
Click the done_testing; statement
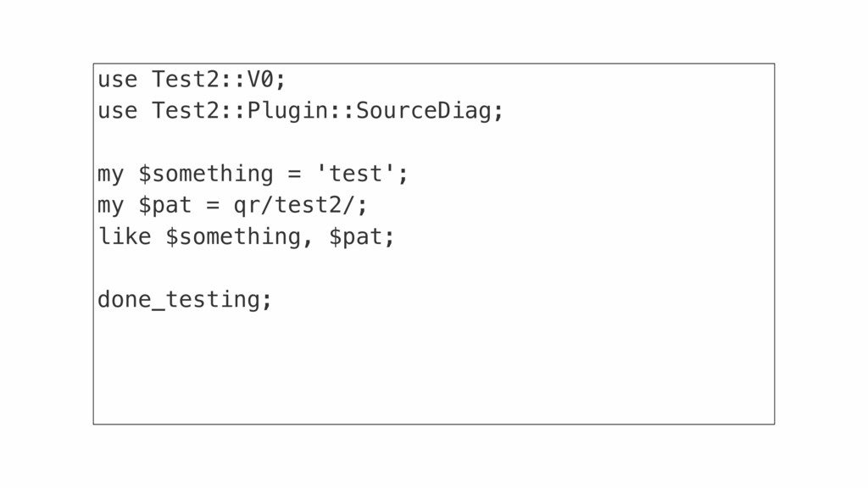point(185,300)
